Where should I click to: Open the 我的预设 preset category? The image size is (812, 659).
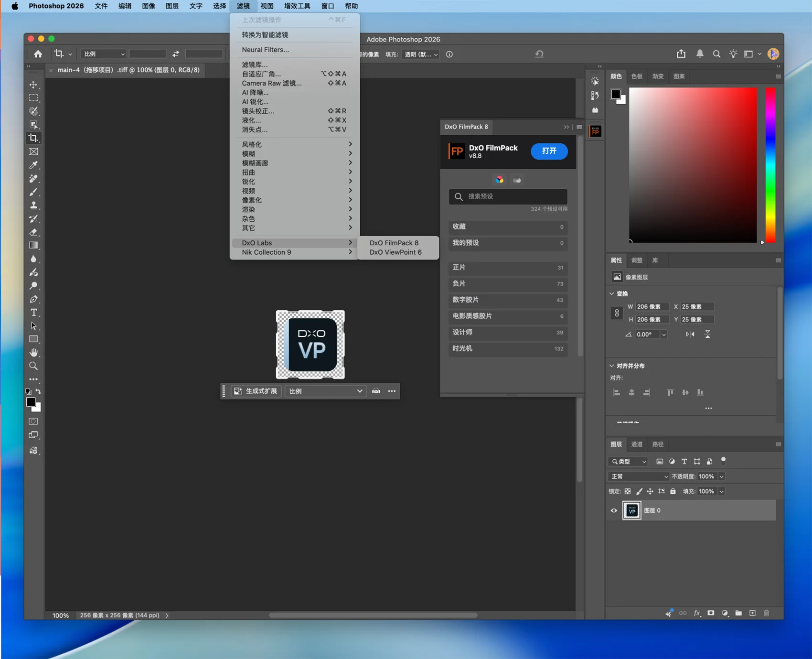pos(508,243)
